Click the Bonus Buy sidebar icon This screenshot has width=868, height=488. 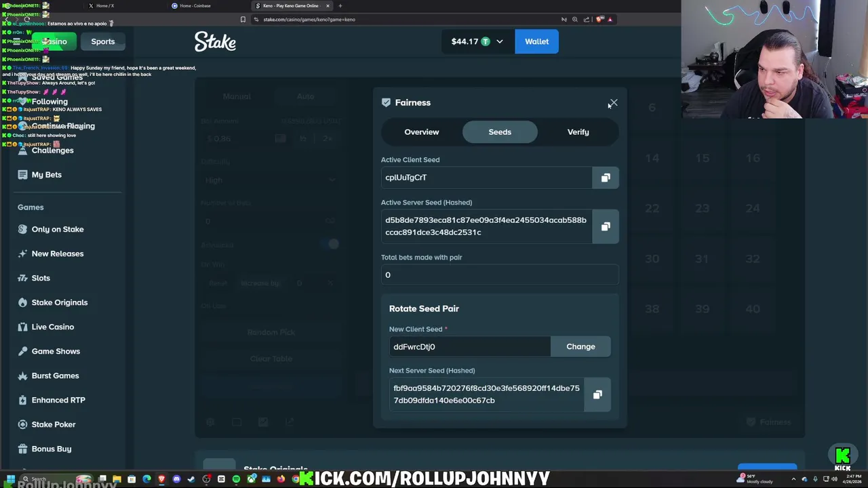tap(22, 449)
